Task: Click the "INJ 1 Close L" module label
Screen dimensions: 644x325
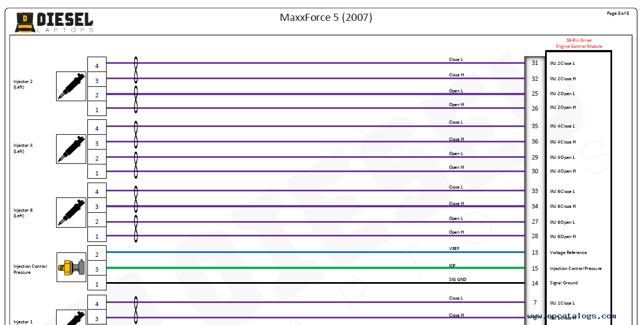Action: click(562, 303)
